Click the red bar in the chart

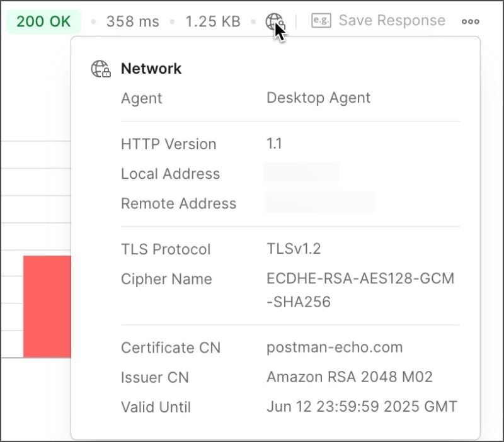47,307
